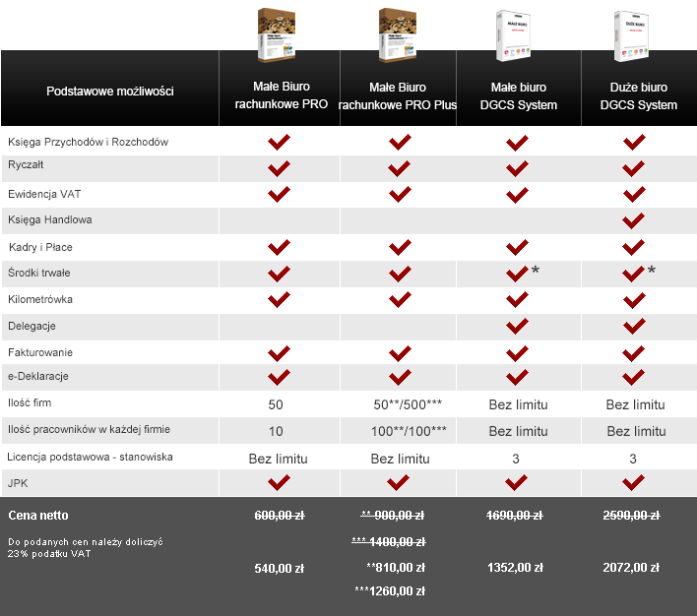Click Księga Handlowa checkmark for Duże biuro

[x=633, y=220]
